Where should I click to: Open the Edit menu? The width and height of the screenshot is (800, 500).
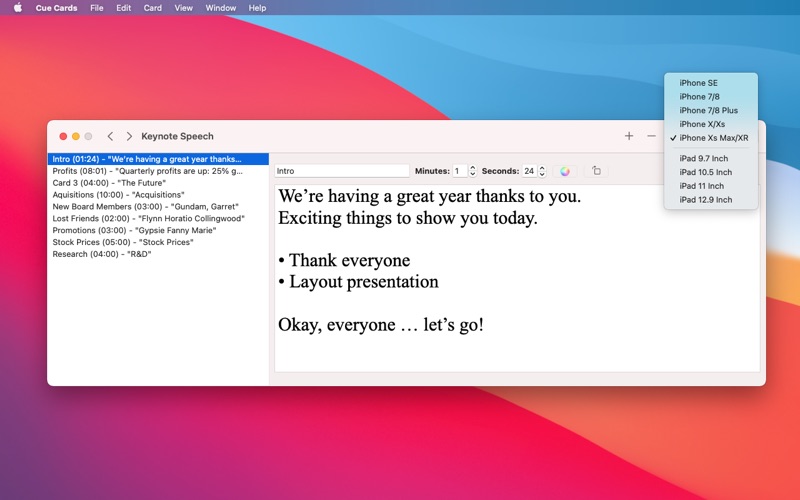(x=123, y=8)
